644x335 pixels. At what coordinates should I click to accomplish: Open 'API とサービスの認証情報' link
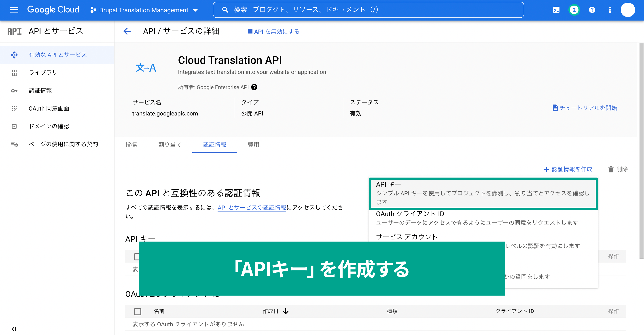[x=252, y=207]
